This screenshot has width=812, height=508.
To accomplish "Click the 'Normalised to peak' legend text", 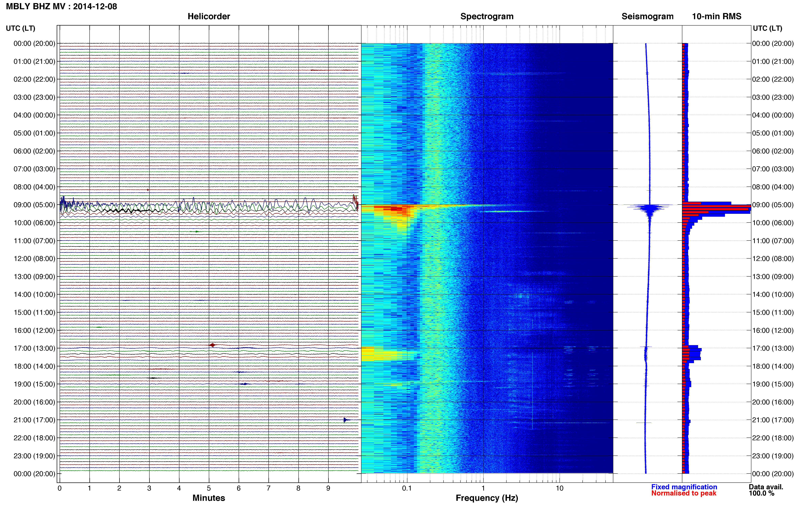I will tap(684, 493).
